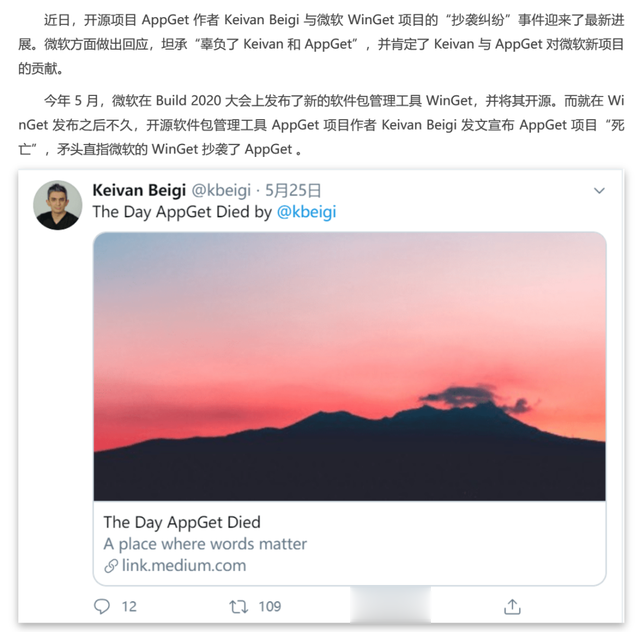
Task: Click the retweet arrows icon
Action: [238, 607]
